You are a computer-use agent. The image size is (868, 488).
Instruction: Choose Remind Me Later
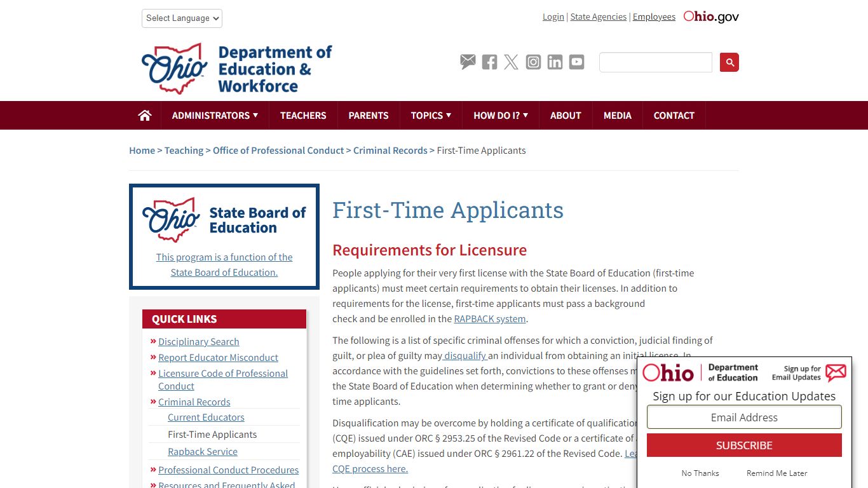777,473
